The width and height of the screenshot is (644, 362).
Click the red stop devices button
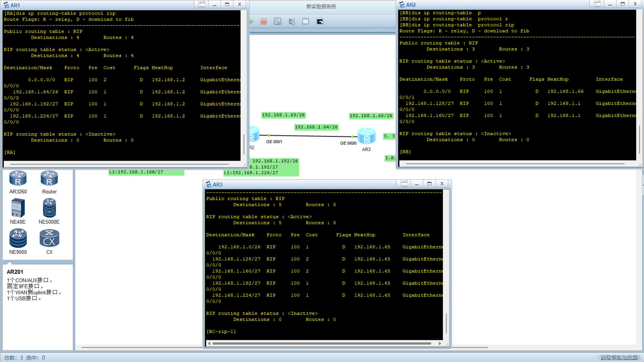pos(263,21)
